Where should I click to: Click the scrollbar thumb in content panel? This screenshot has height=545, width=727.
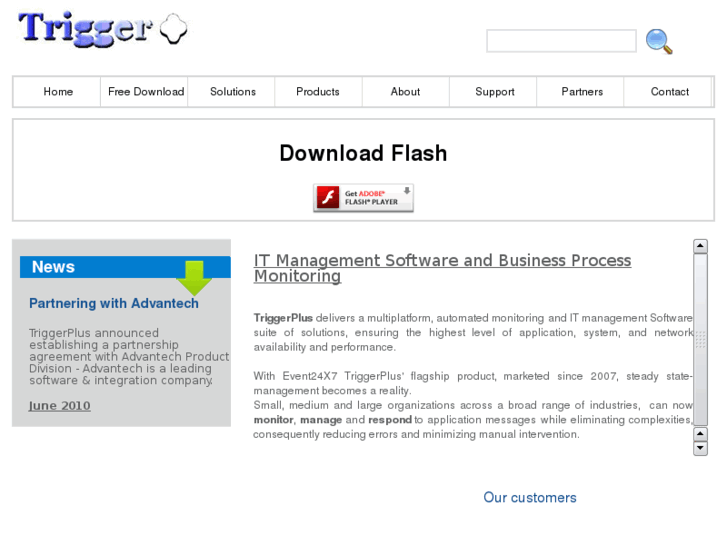[700, 340]
